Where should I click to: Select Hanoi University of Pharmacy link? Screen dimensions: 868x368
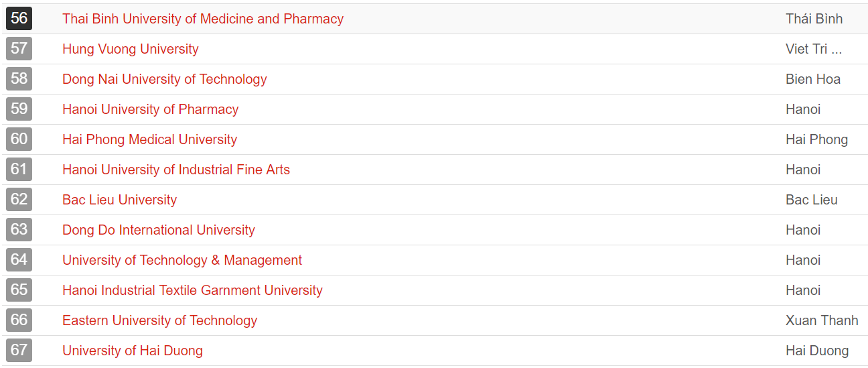[150, 109]
